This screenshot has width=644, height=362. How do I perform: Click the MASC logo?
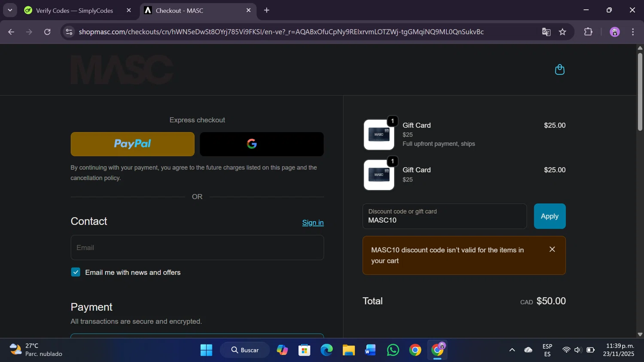click(122, 69)
